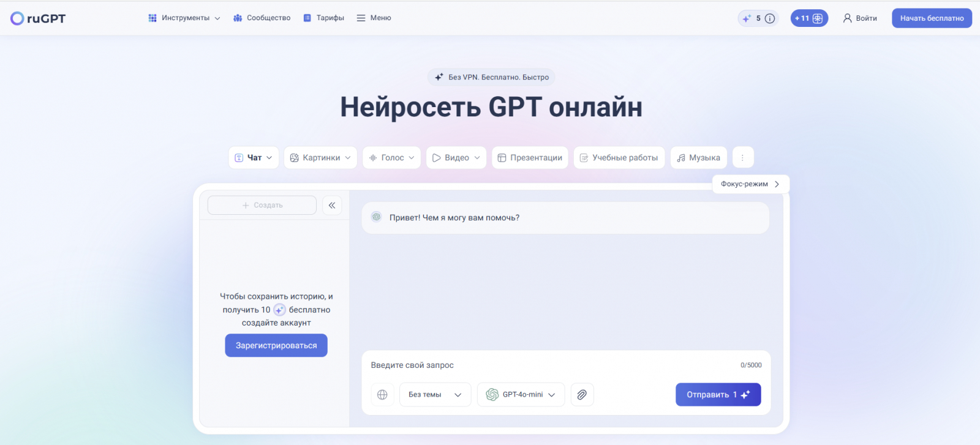Expand the Видео dropdown arrow
The image size is (980, 445).
tap(477, 158)
